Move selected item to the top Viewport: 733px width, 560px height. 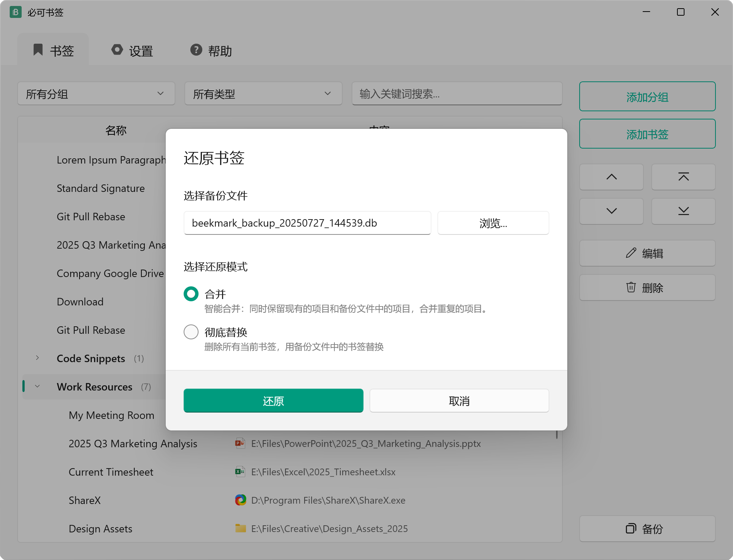(x=684, y=177)
